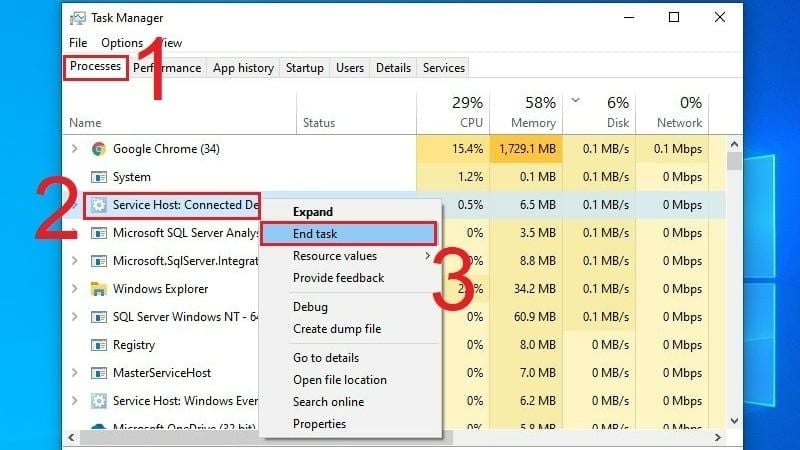800x450 pixels.
Task: Click the Service Host: Windows Event gear icon
Action: coord(98,401)
